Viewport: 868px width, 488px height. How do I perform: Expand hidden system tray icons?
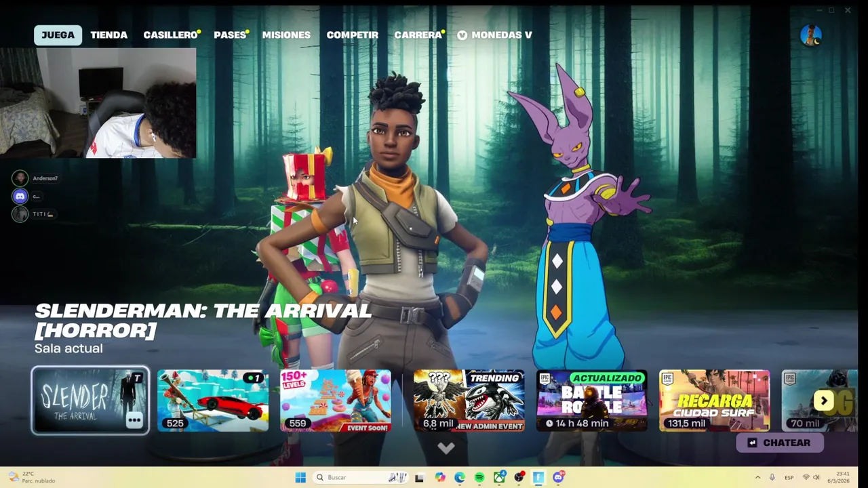click(x=757, y=477)
